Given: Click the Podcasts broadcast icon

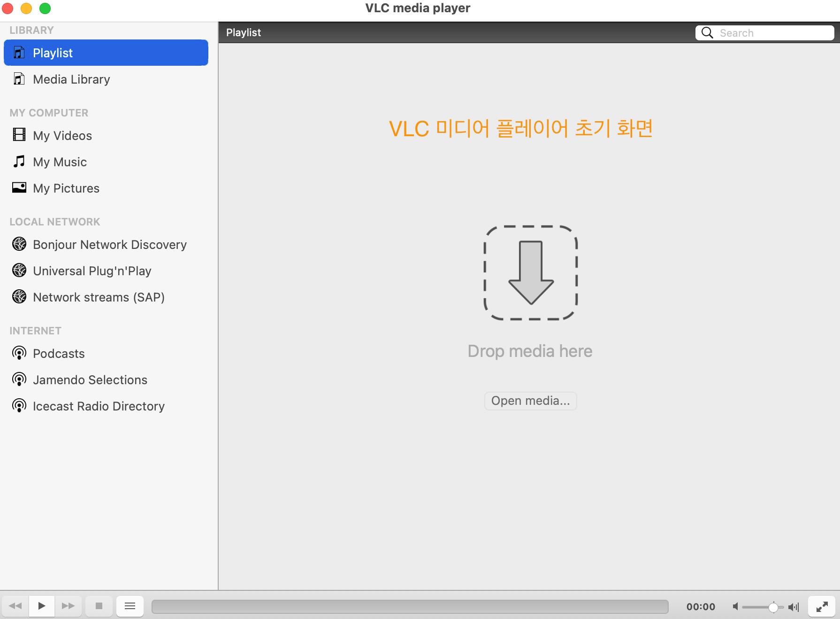Looking at the screenshot, I should click(19, 353).
